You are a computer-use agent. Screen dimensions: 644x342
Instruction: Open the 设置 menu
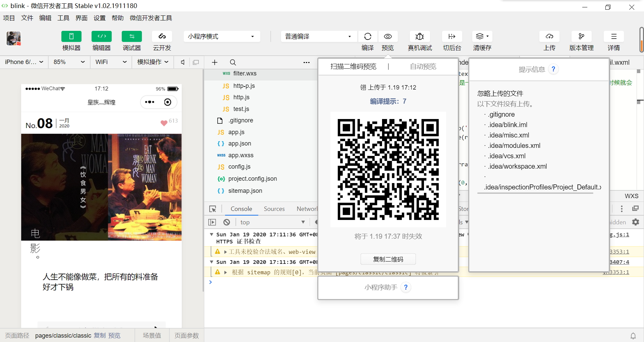tap(100, 18)
